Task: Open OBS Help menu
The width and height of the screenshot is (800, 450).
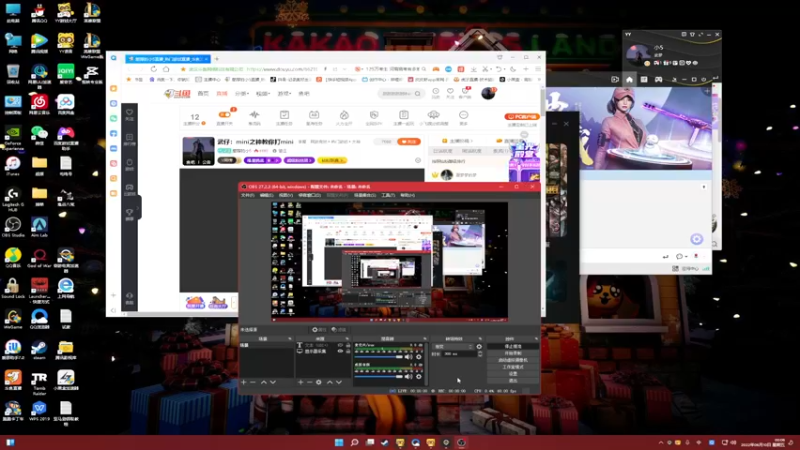Action: pyautogui.click(x=407, y=195)
